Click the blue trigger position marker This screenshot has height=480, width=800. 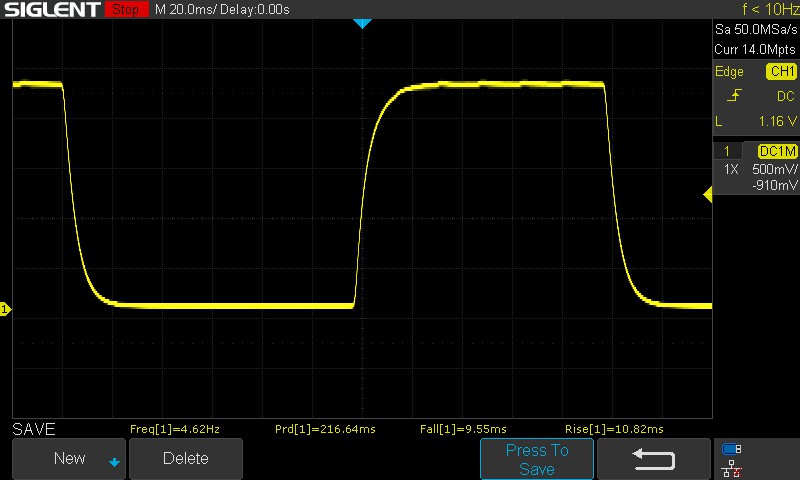(x=362, y=23)
